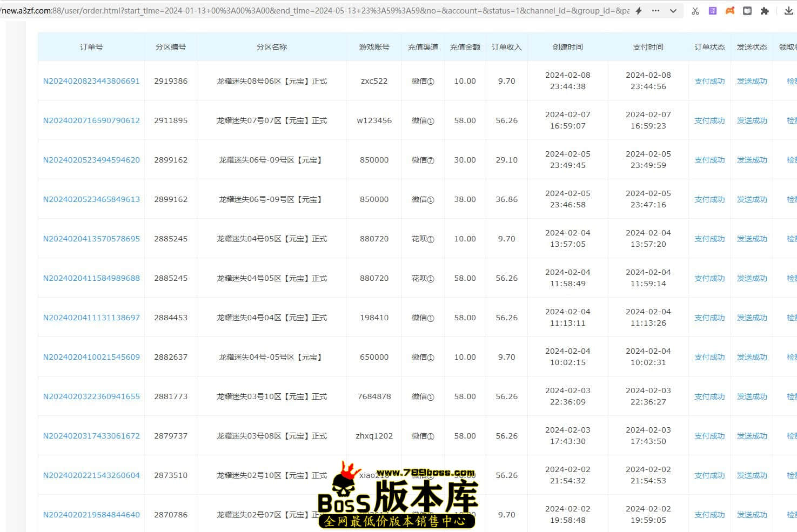Click 检测 link on the 850000 account row
This screenshot has width=797, height=532.
point(791,160)
